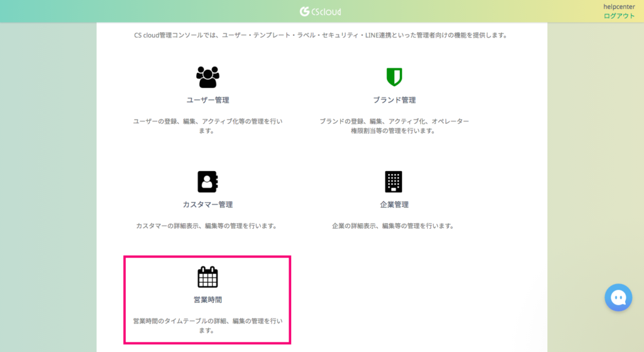Select the 企業管理 title
The image size is (644, 352).
pos(394,205)
